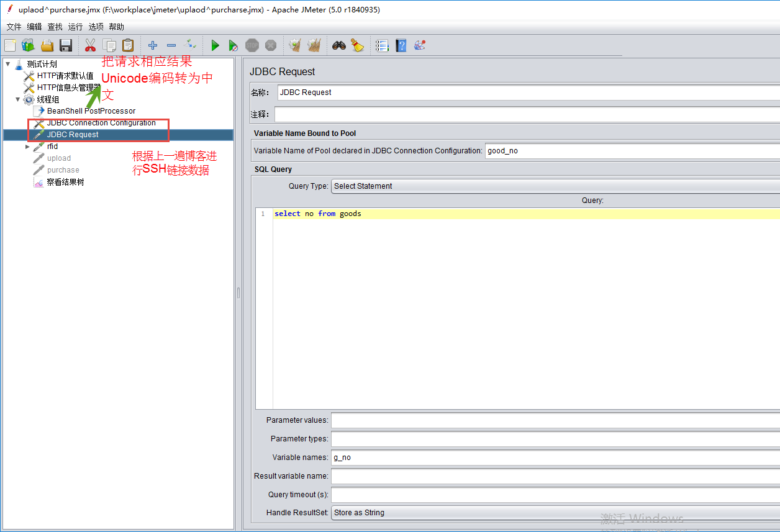Select BeanShell PostProcessor in the tree

pyautogui.click(x=91, y=111)
